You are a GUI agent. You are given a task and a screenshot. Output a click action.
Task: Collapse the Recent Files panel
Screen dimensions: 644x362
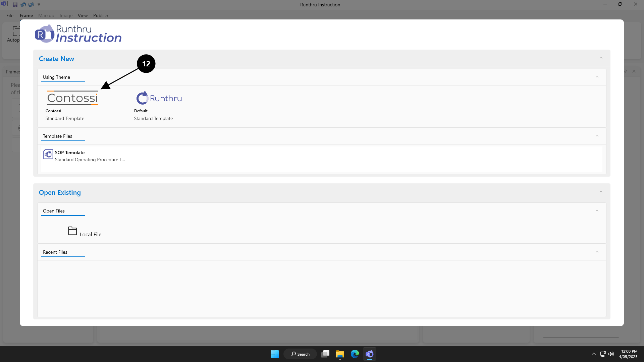597,252
